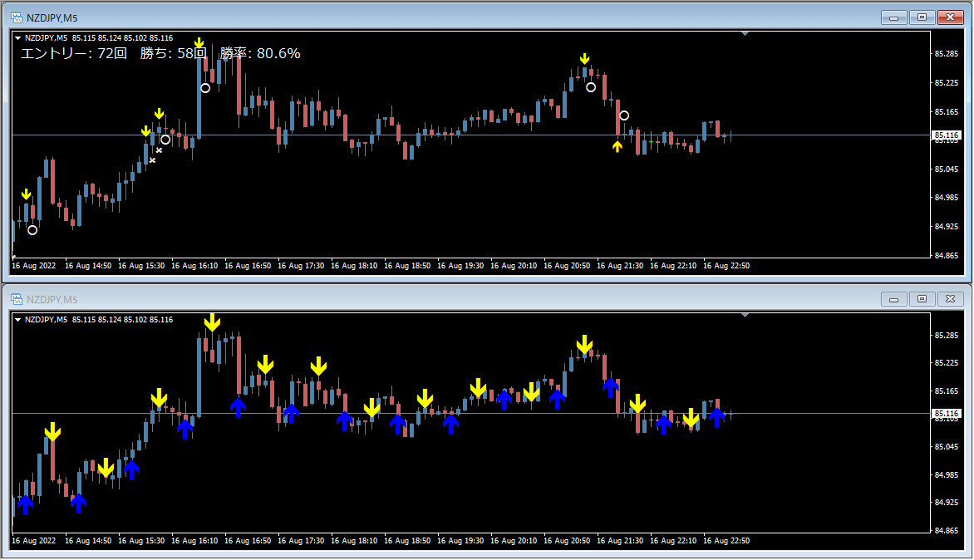The image size is (974, 560).
Task: Select the rightmost yellow down arrow in lower chart
Action: click(x=691, y=417)
